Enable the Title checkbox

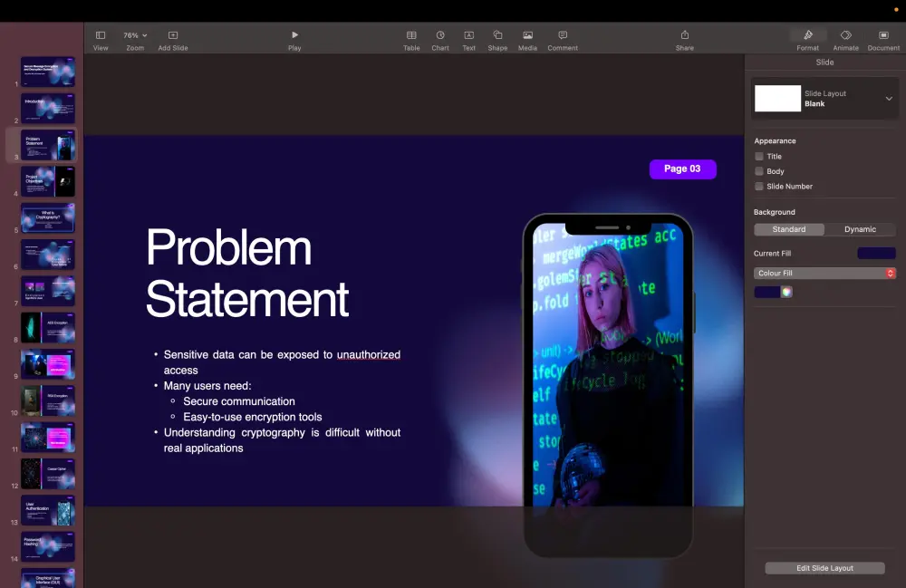[x=759, y=157]
